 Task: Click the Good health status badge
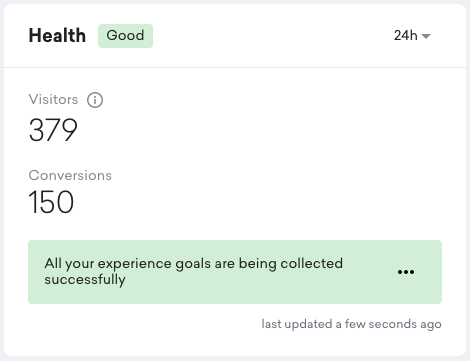pos(125,36)
